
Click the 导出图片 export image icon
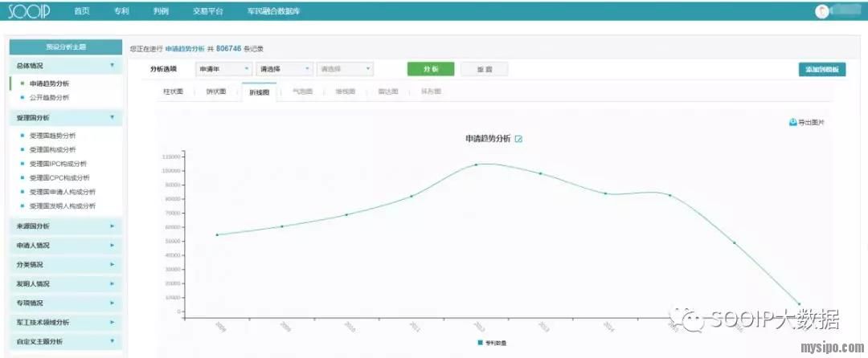792,122
